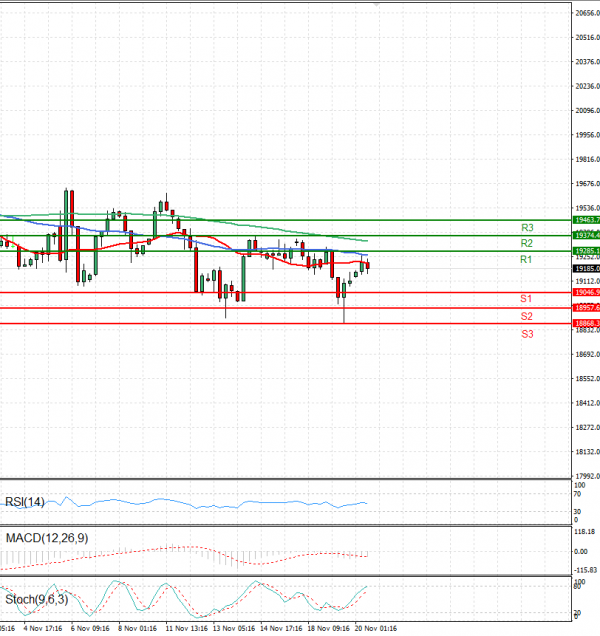Click the green 19374.4 price tag
The height and width of the screenshot is (636, 600).
point(586,236)
